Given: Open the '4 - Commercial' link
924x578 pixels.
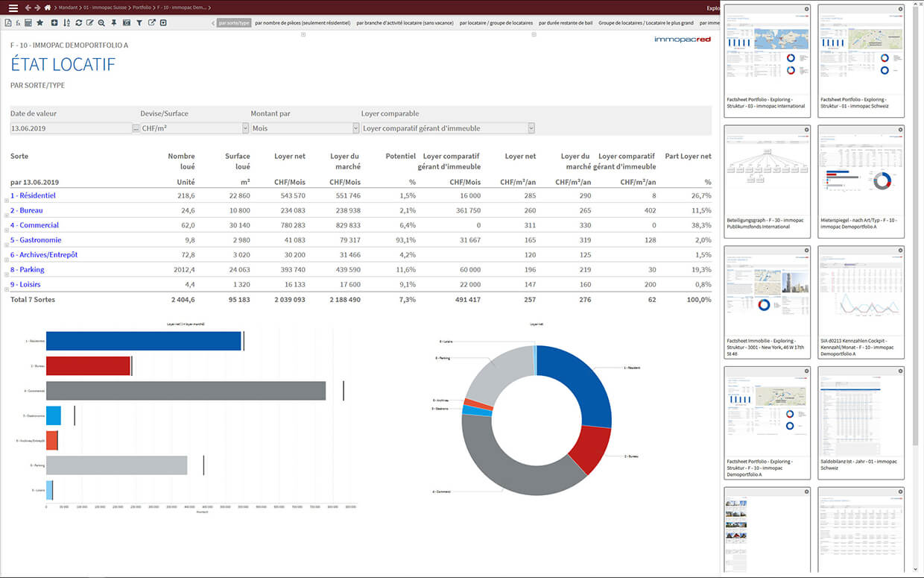Looking at the screenshot, I should [x=34, y=225].
